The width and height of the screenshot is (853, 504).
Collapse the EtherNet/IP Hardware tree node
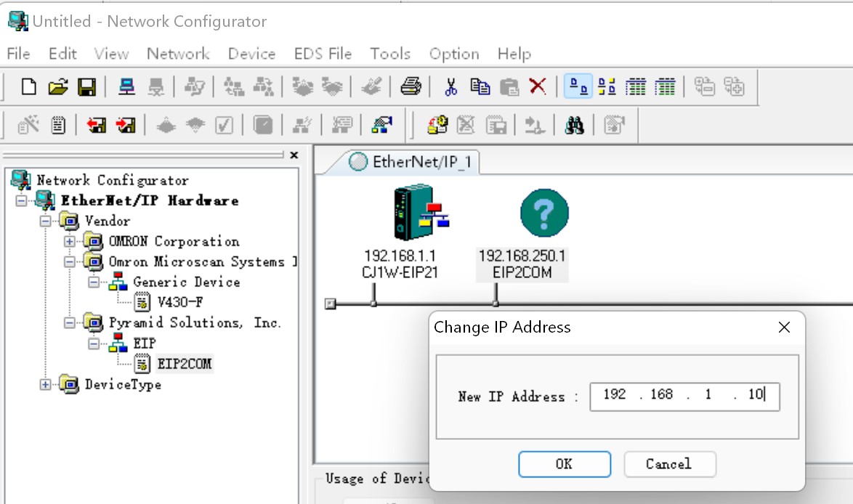tap(21, 200)
